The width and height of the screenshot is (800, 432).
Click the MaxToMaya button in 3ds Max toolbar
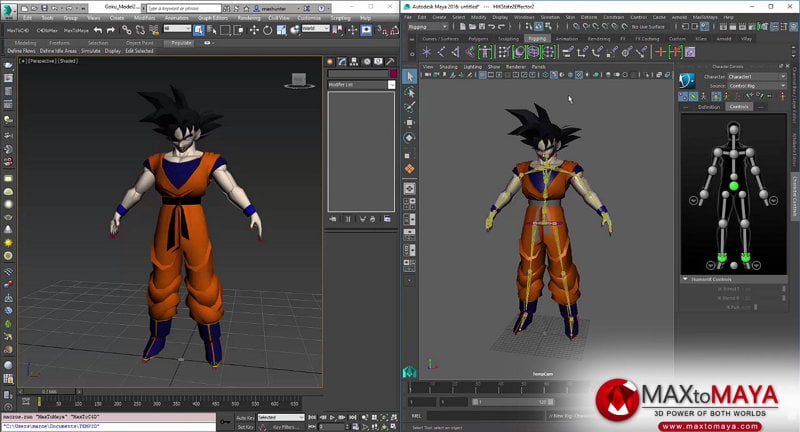click(x=76, y=31)
